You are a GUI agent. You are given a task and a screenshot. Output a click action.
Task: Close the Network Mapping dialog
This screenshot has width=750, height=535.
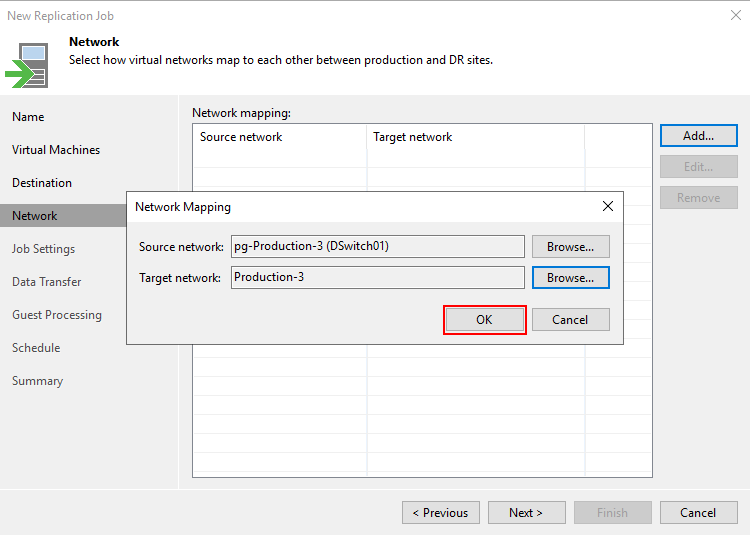(x=607, y=207)
